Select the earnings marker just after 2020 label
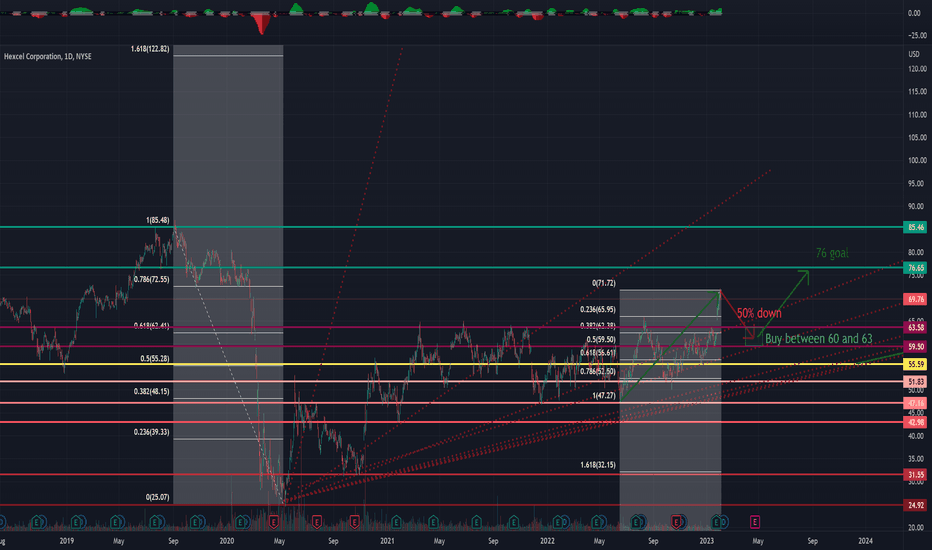The width and height of the screenshot is (932, 550). [x=240, y=522]
